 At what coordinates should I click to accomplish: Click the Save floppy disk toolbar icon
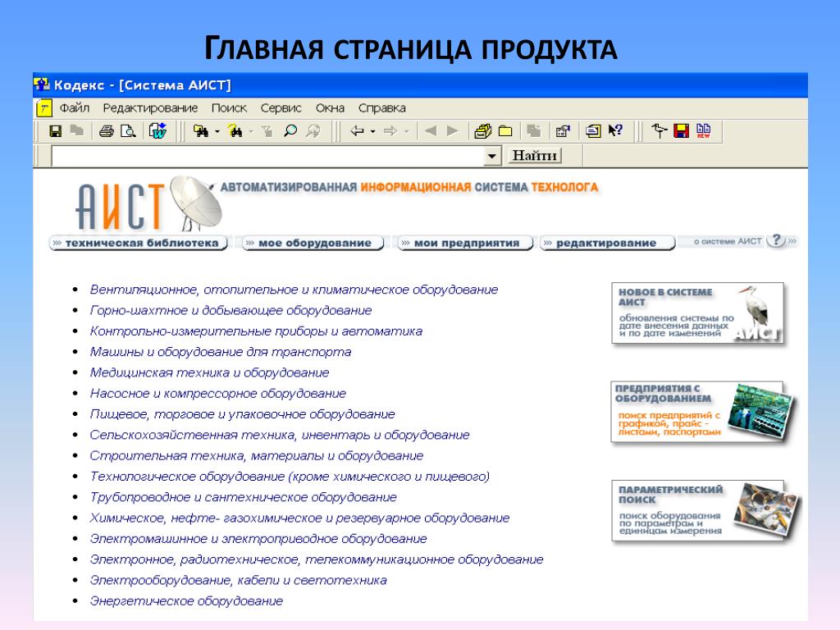55,130
